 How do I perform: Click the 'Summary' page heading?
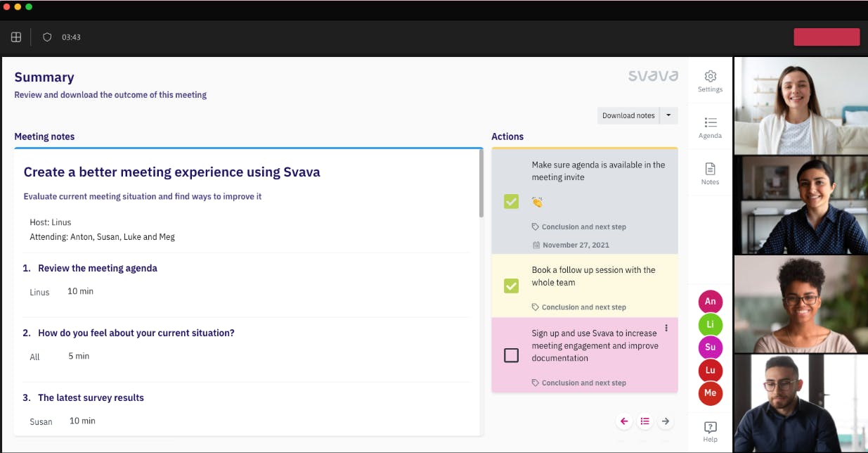click(x=44, y=77)
